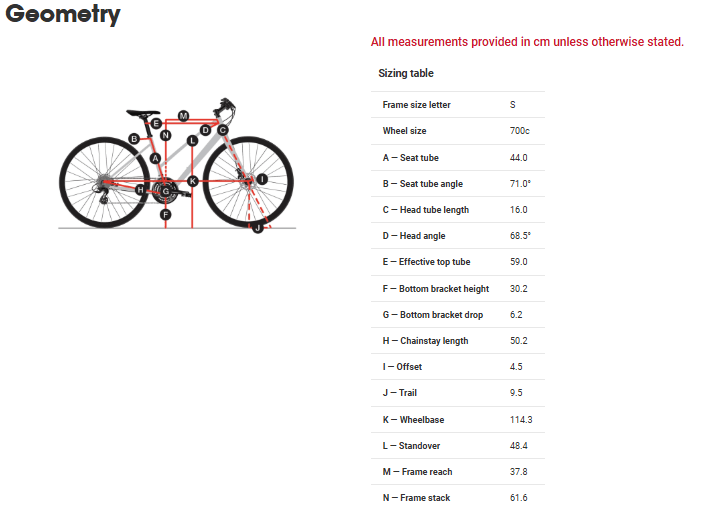Click the Sizing table title
The height and width of the screenshot is (514, 711).
click(406, 73)
